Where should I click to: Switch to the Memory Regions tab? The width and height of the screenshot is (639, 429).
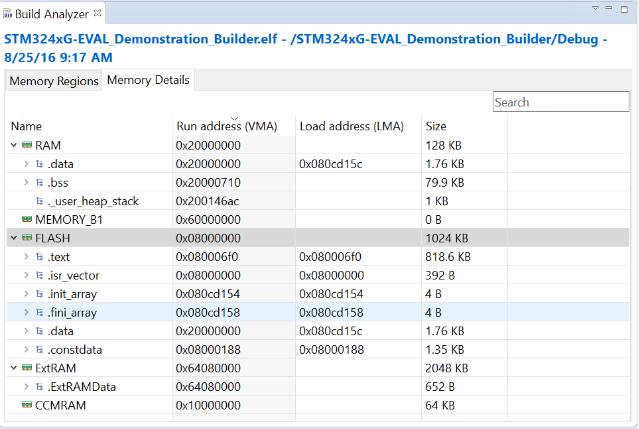click(x=54, y=81)
